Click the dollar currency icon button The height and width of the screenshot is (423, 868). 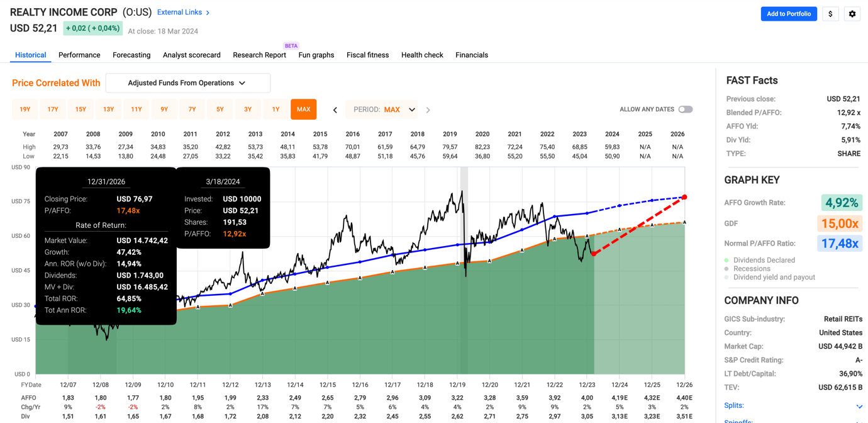pyautogui.click(x=830, y=14)
